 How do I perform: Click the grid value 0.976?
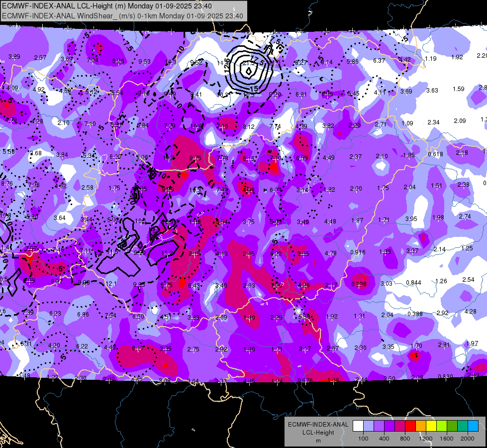pyautogui.click(x=305, y=380)
